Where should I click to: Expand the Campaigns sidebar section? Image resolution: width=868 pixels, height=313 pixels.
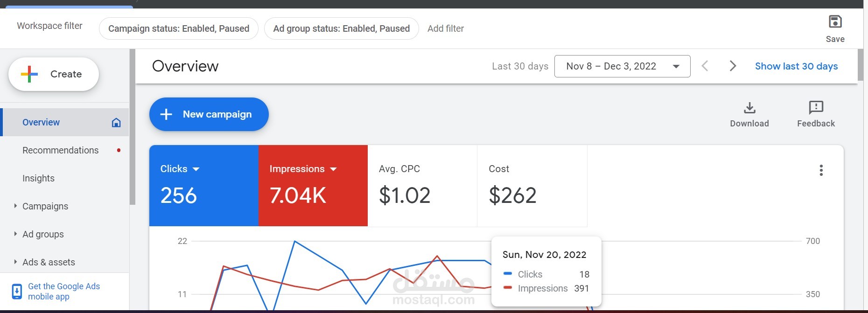coord(15,206)
